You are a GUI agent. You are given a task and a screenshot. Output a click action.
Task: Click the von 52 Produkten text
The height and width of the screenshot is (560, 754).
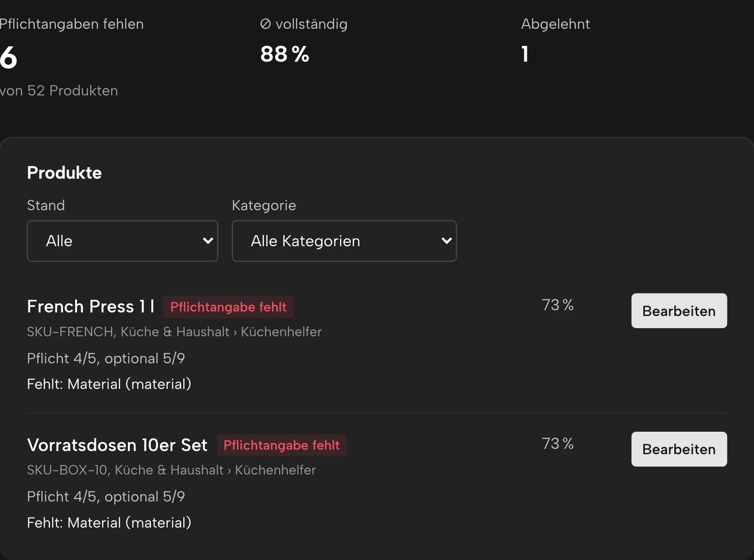coord(59,90)
